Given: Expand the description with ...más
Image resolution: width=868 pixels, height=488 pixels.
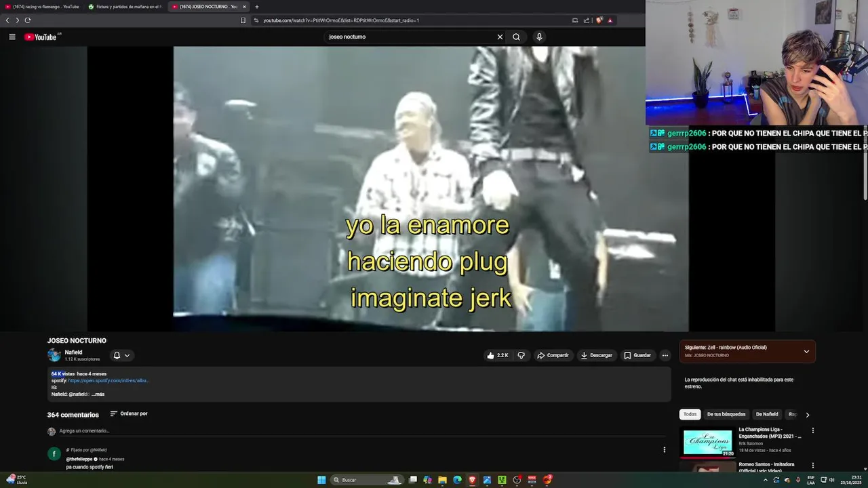Looking at the screenshot, I should pos(98,394).
